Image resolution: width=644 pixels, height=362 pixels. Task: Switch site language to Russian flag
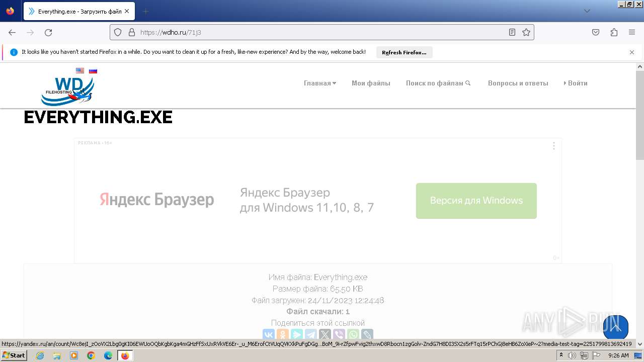click(x=93, y=71)
